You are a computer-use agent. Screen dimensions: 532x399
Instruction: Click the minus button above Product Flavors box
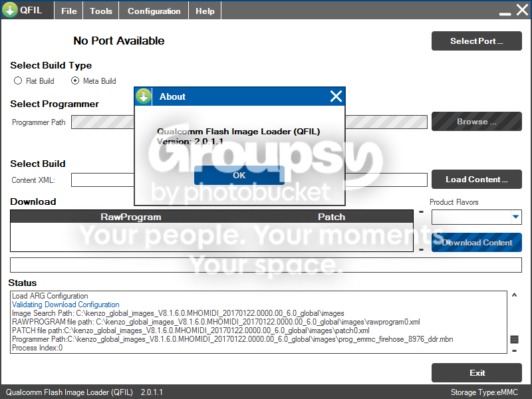[x=421, y=211]
